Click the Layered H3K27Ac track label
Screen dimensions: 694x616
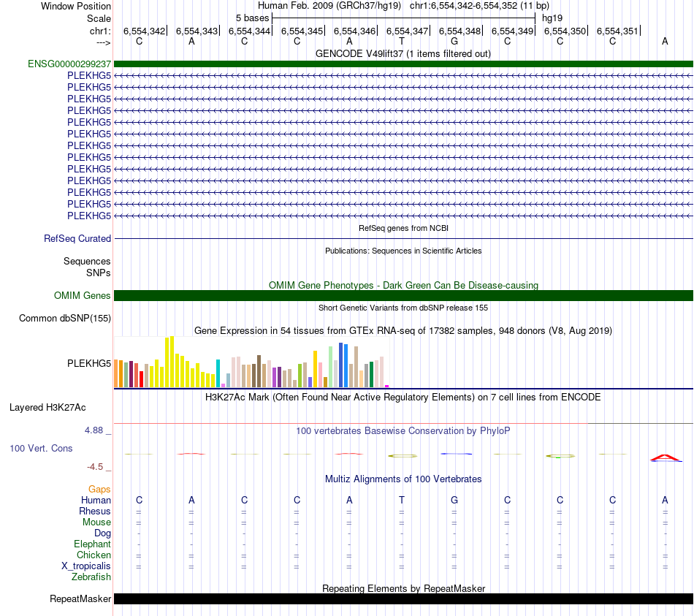pos(47,408)
